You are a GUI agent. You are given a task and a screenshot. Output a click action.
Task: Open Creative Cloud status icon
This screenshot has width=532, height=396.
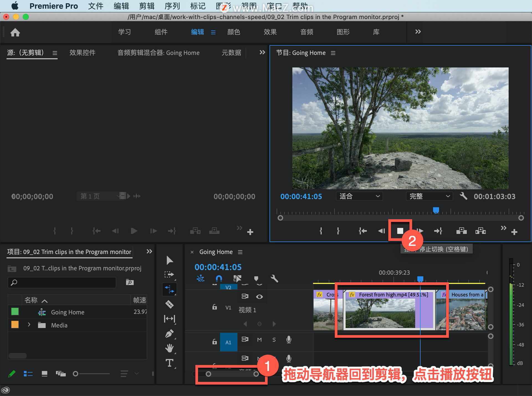coord(6,390)
